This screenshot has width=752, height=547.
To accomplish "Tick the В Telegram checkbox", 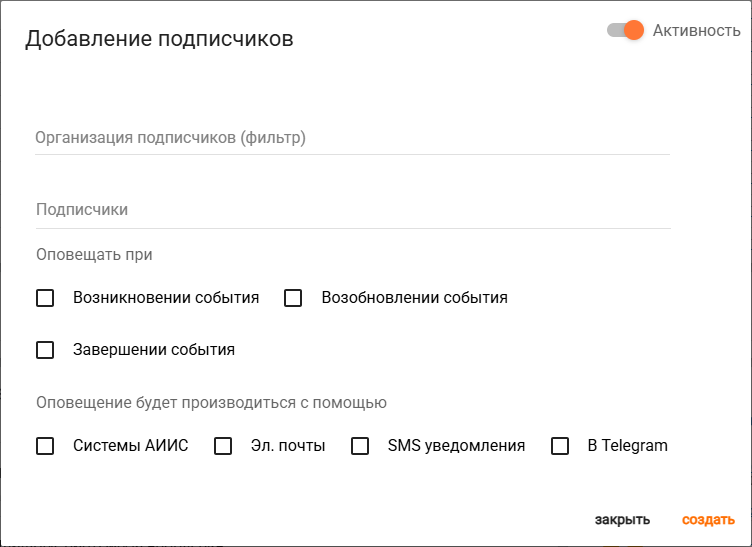I will click(x=560, y=446).
